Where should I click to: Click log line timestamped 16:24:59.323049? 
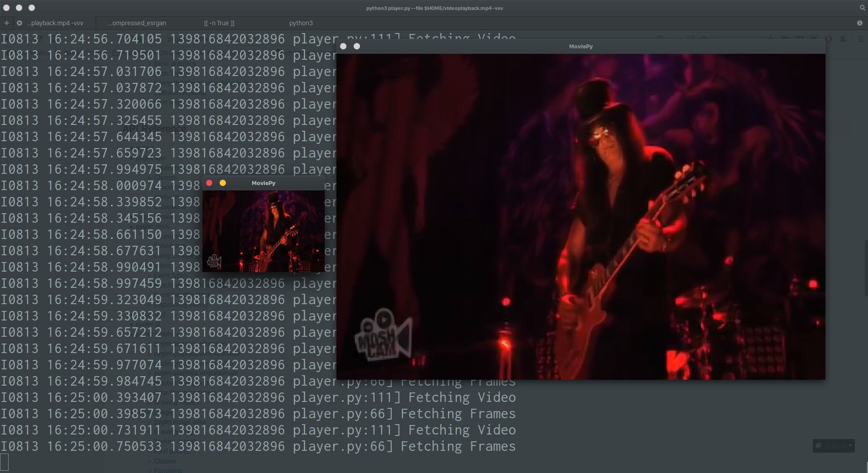tap(168, 300)
